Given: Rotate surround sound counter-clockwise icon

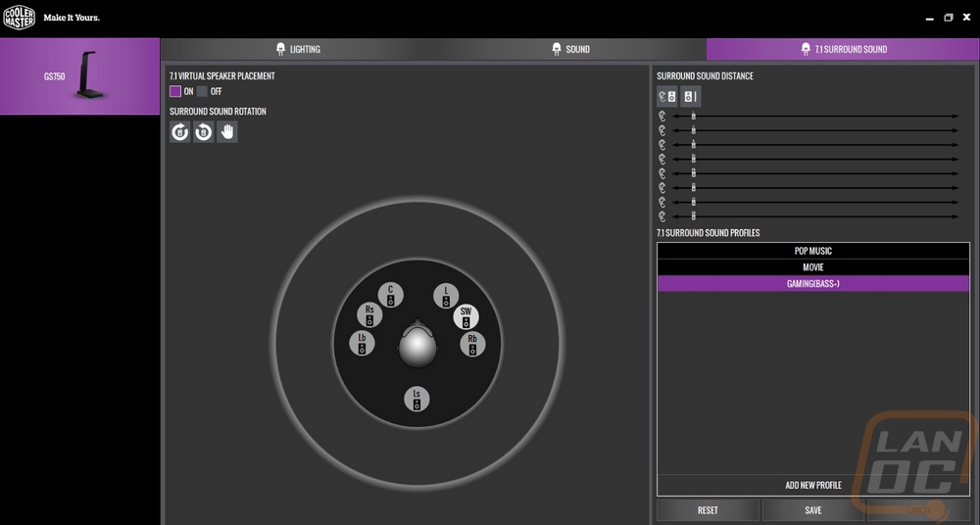Looking at the screenshot, I should [x=203, y=132].
